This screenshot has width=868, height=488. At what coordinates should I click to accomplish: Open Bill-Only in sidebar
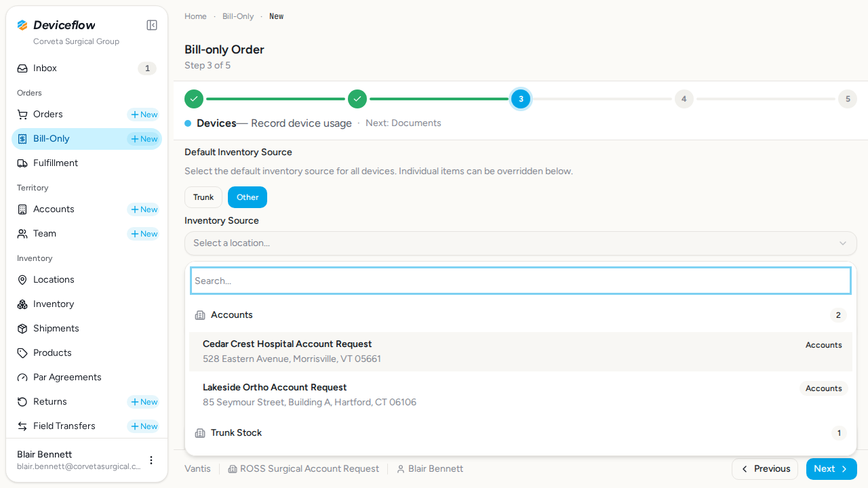pyautogui.click(x=87, y=139)
